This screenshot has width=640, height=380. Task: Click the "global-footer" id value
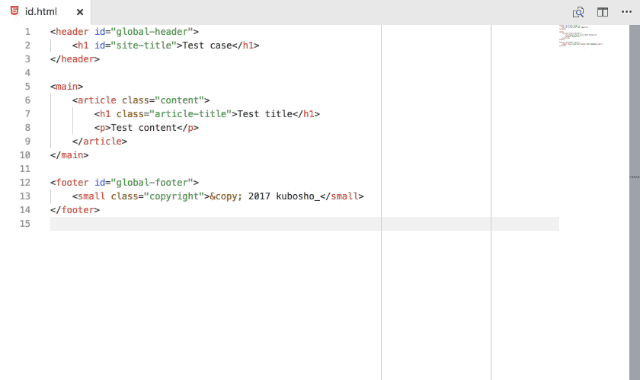[x=152, y=182]
